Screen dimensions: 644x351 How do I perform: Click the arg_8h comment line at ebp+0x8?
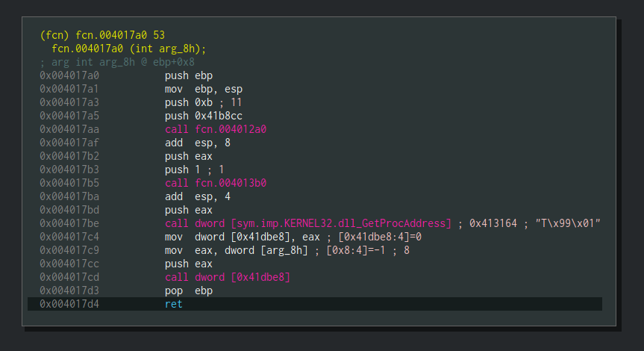[117, 62]
